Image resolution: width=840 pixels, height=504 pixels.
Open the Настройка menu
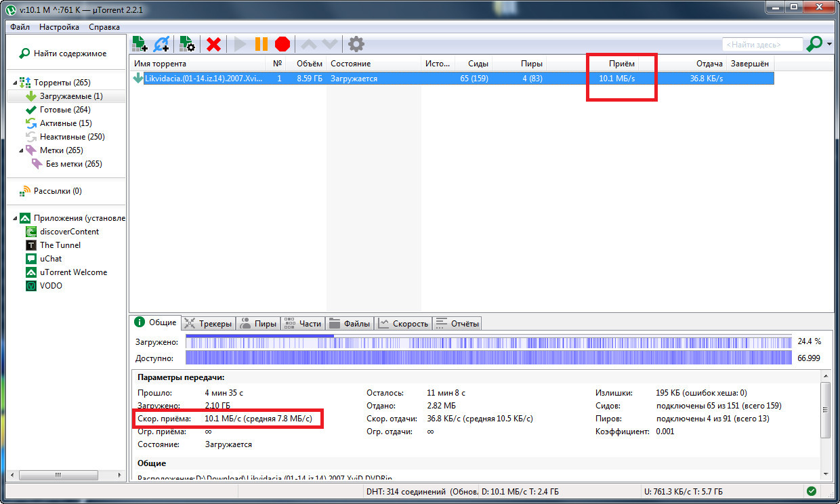tap(59, 27)
